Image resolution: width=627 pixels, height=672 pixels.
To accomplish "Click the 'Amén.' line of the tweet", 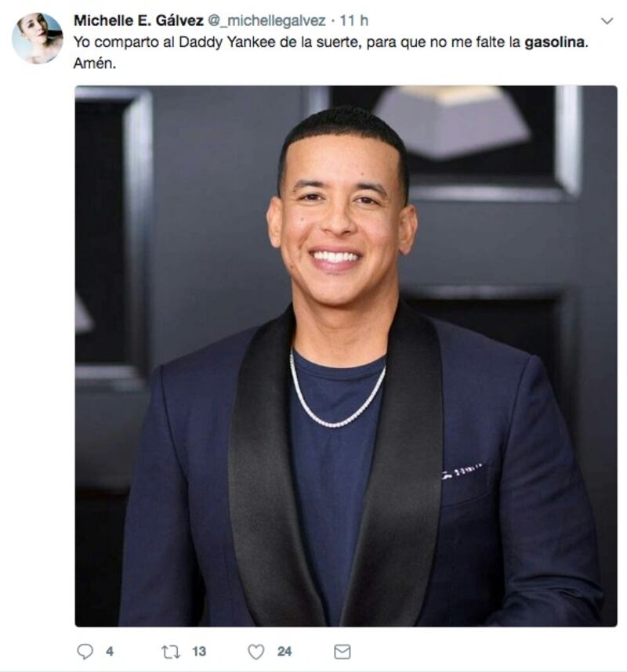I will 95,63.
